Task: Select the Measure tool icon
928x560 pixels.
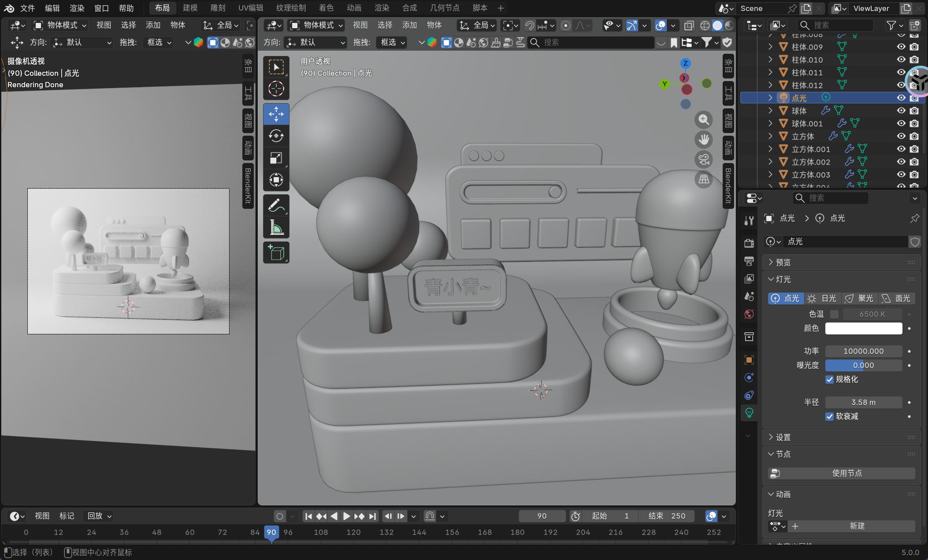Action: point(276,228)
